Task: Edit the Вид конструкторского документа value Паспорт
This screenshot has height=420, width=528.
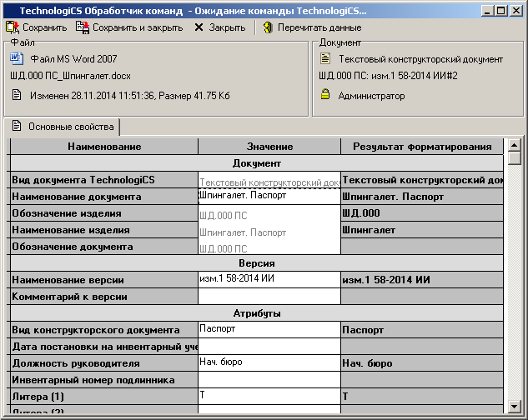Action: (x=269, y=330)
